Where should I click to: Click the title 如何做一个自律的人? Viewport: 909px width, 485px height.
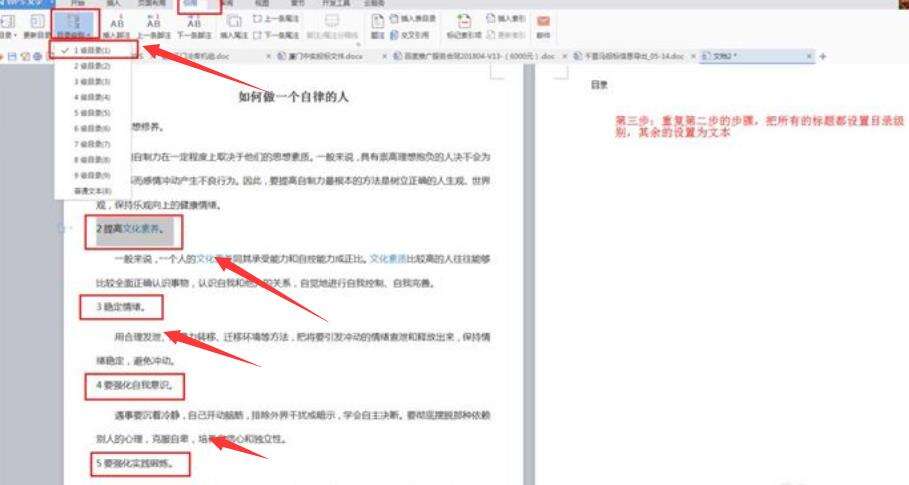click(293, 97)
